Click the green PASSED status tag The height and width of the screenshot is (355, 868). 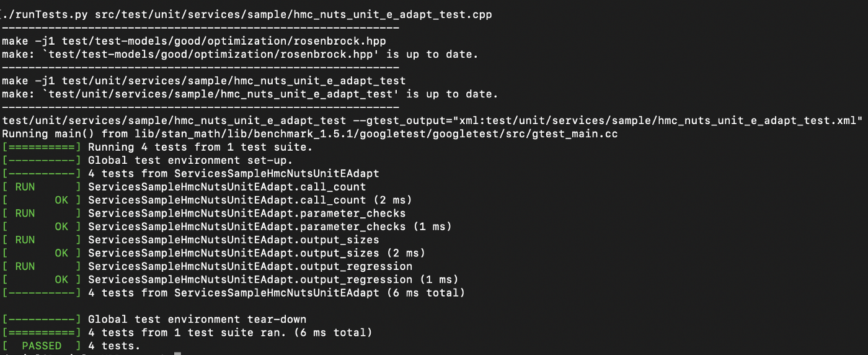[x=42, y=346]
